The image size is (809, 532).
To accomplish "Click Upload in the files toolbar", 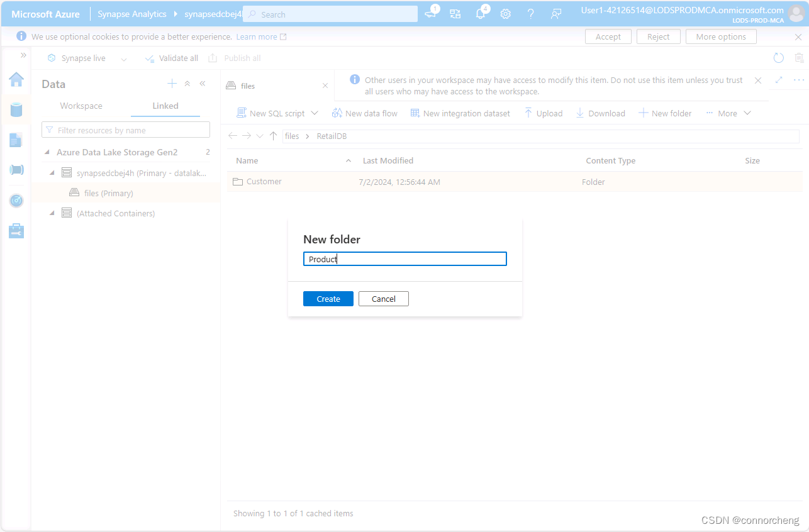I will [x=544, y=113].
